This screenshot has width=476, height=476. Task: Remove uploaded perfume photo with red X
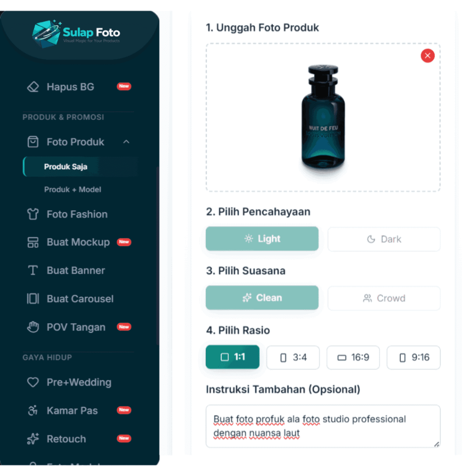428,56
